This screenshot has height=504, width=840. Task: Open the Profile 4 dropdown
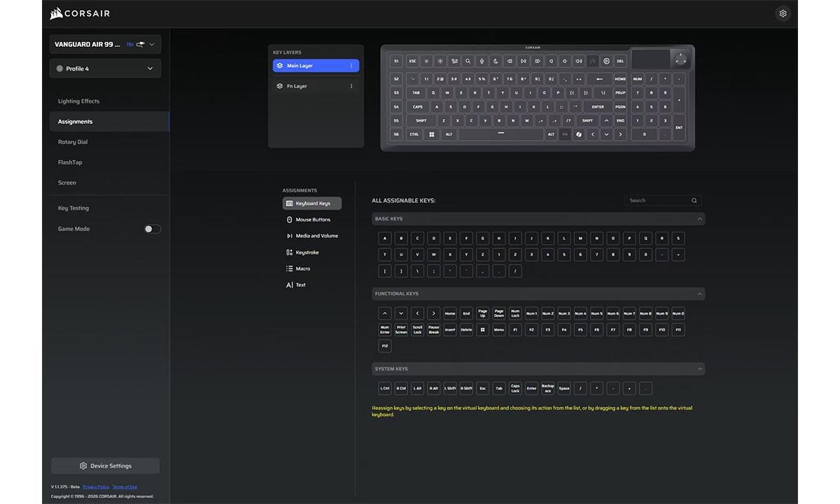105,69
